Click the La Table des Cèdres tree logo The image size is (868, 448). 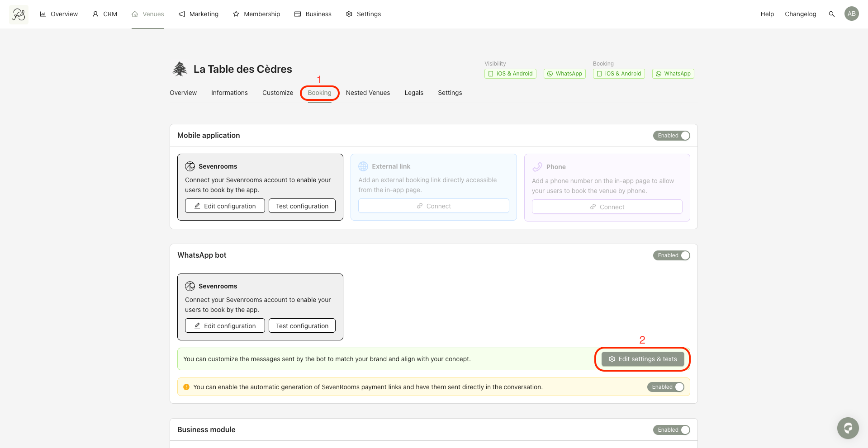(x=180, y=69)
